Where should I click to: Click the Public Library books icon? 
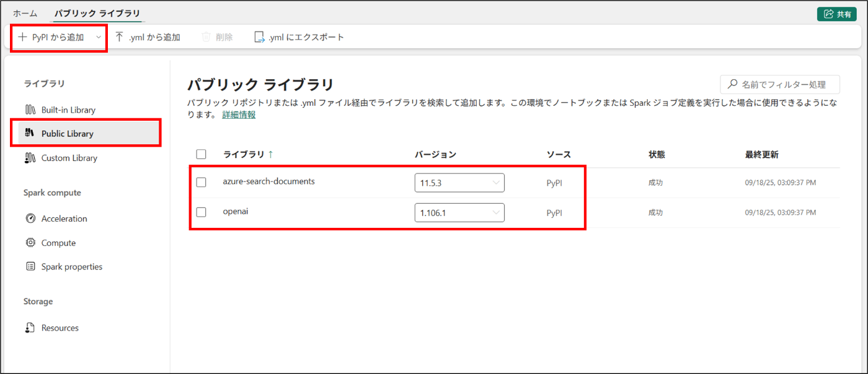pos(30,133)
